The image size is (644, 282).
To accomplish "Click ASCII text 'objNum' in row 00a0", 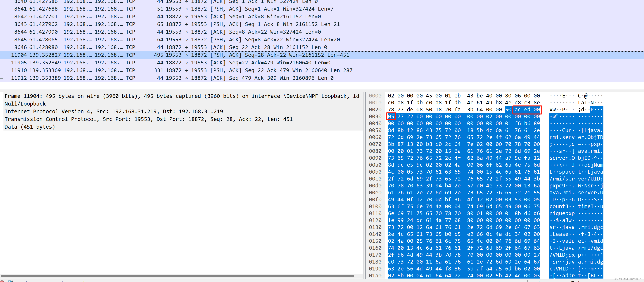I will pos(594,165).
